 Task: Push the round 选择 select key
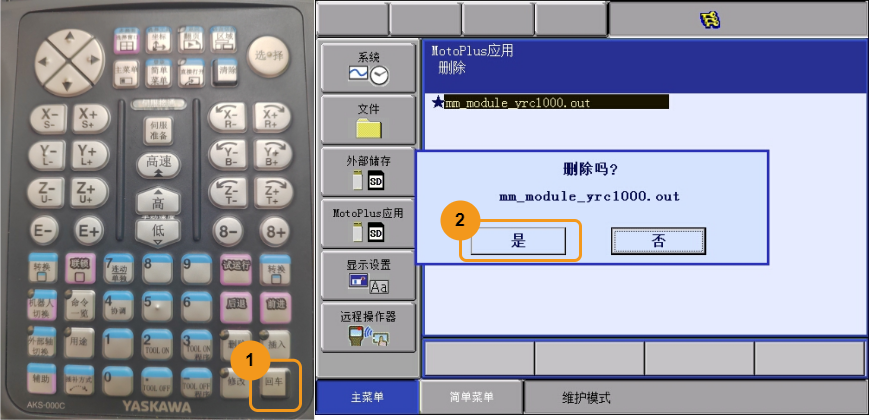pyautogui.click(x=268, y=56)
